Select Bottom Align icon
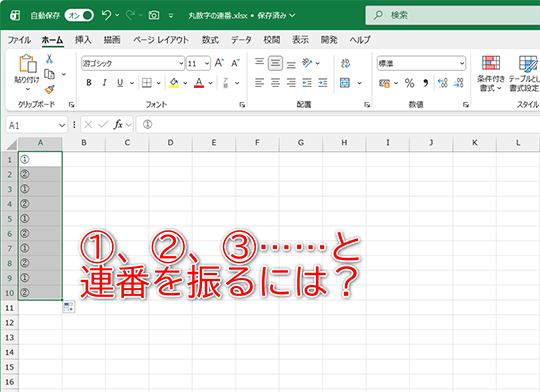 291,64
